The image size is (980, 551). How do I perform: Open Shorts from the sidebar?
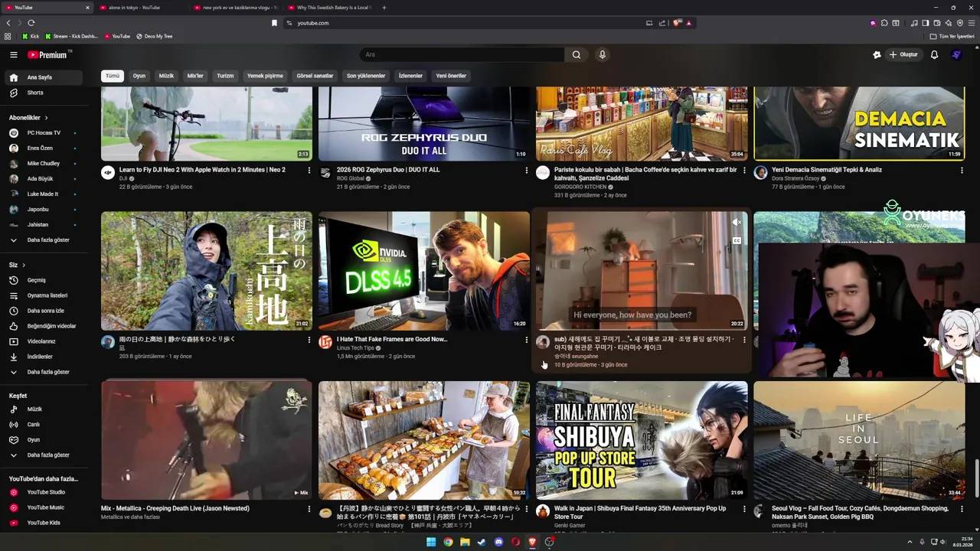click(x=44, y=93)
